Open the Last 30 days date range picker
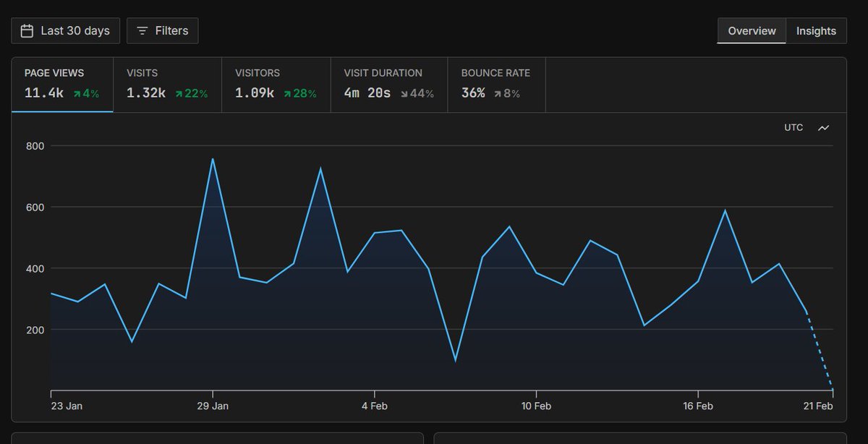Image resolution: width=868 pixels, height=444 pixels. pos(65,31)
